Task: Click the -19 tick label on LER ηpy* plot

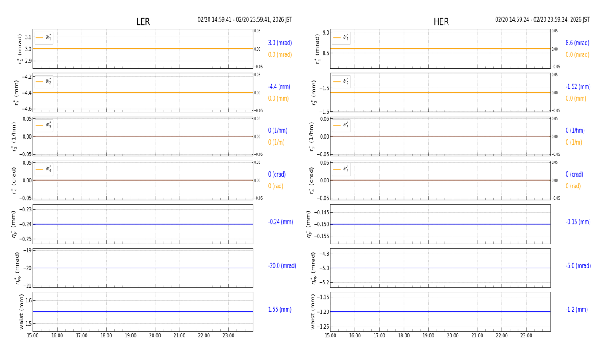Action: (x=28, y=250)
